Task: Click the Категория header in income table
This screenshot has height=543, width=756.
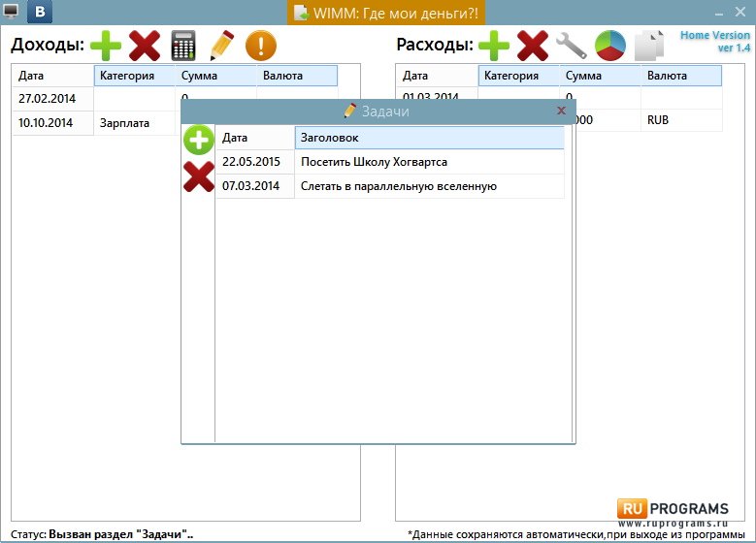Action: pos(135,76)
